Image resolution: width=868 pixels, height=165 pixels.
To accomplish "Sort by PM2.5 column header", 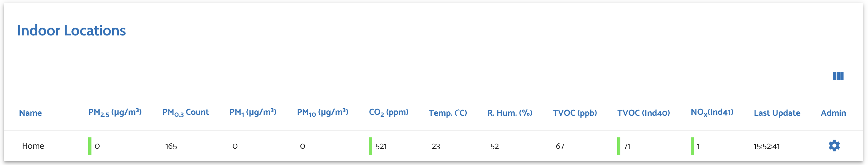I will coord(115,113).
